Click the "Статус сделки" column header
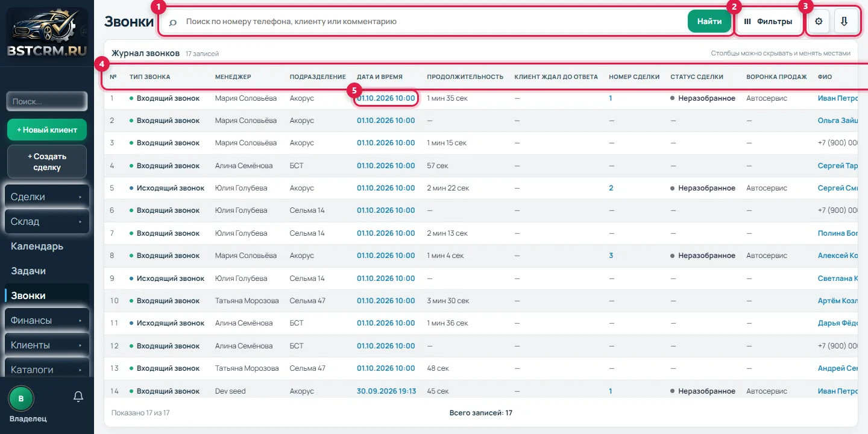 pyautogui.click(x=697, y=77)
